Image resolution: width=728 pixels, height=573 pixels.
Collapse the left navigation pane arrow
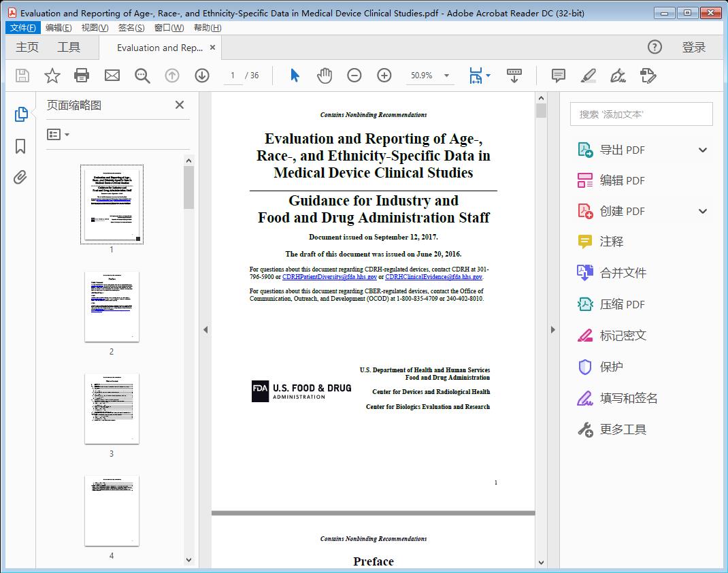coord(205,329)
